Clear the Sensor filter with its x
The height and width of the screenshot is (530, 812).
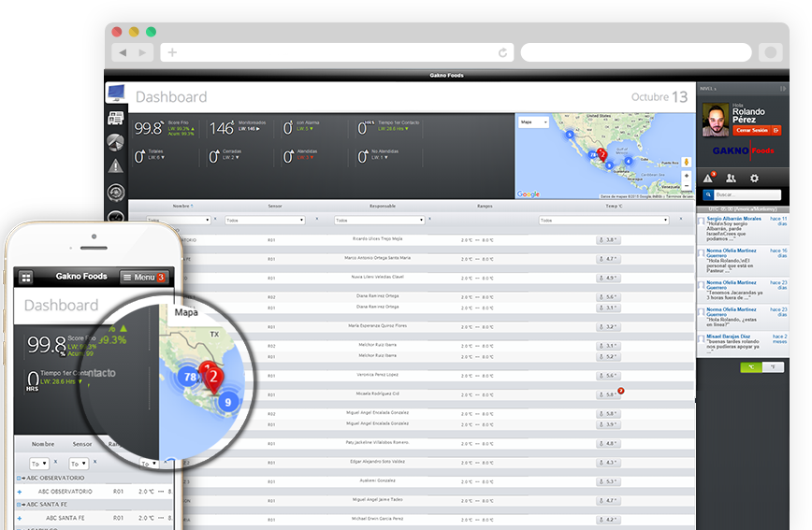317,219
